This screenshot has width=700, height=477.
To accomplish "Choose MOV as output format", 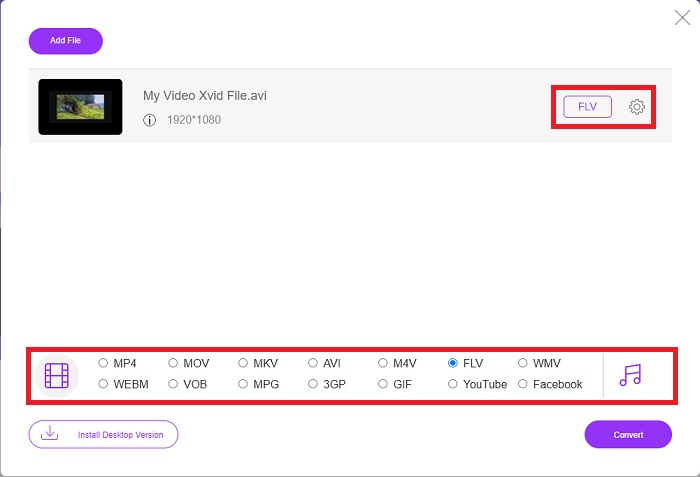I will (173, 363).
